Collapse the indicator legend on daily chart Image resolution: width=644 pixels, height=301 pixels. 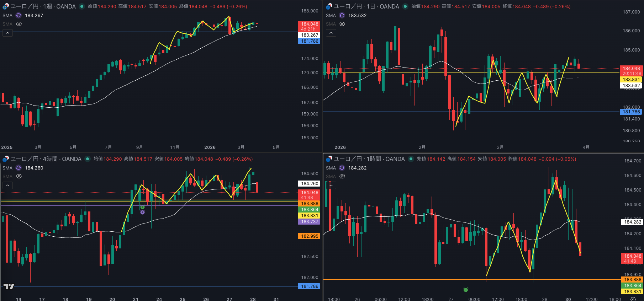331,33
